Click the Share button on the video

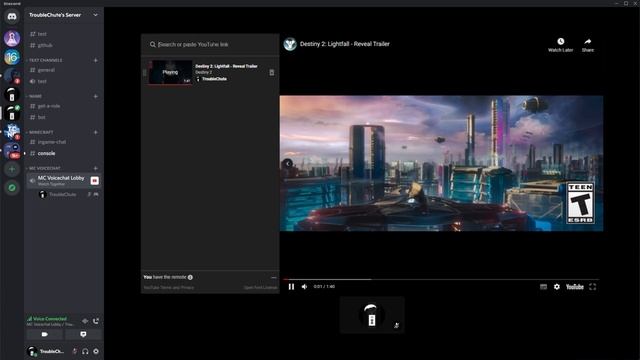[x=588, y=45]
